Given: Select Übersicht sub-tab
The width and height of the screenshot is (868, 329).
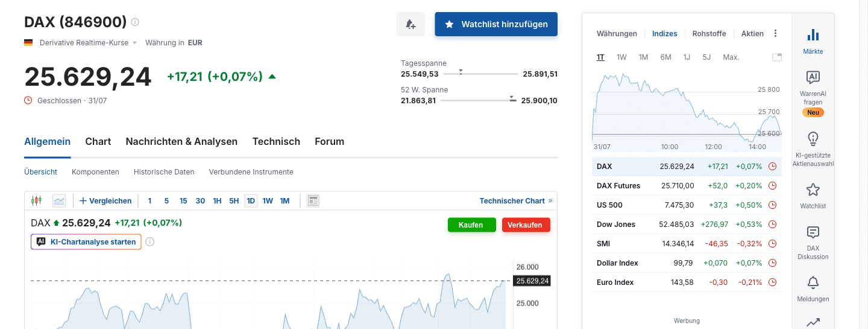Looking at the screenshot, I should 40,172.
